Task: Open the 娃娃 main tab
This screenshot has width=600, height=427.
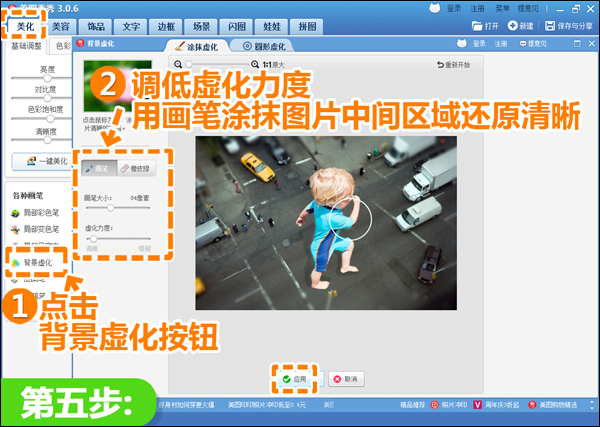Action: [272, 27]
